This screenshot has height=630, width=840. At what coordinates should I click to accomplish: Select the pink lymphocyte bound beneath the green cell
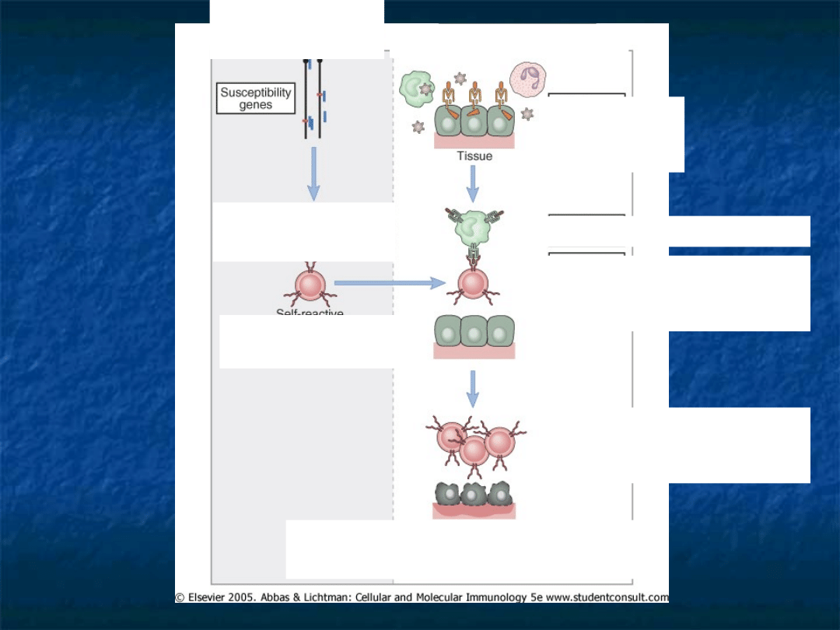pos(473,286)
